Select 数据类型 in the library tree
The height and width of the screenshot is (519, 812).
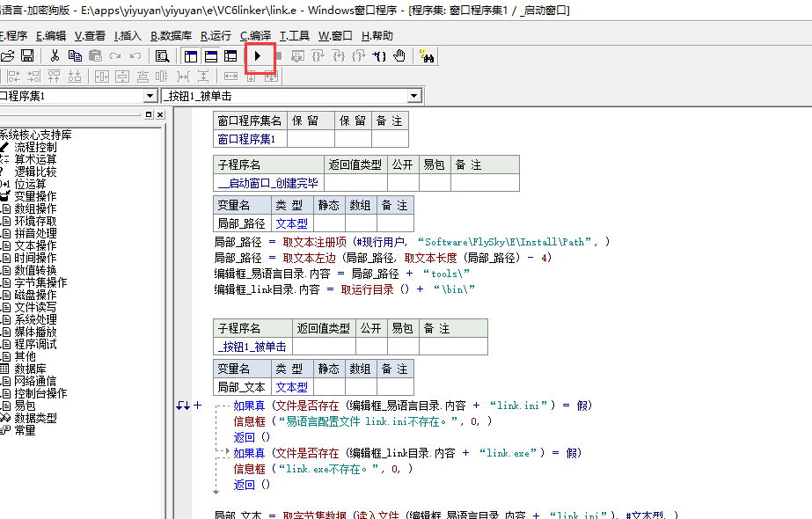(35, 418)
